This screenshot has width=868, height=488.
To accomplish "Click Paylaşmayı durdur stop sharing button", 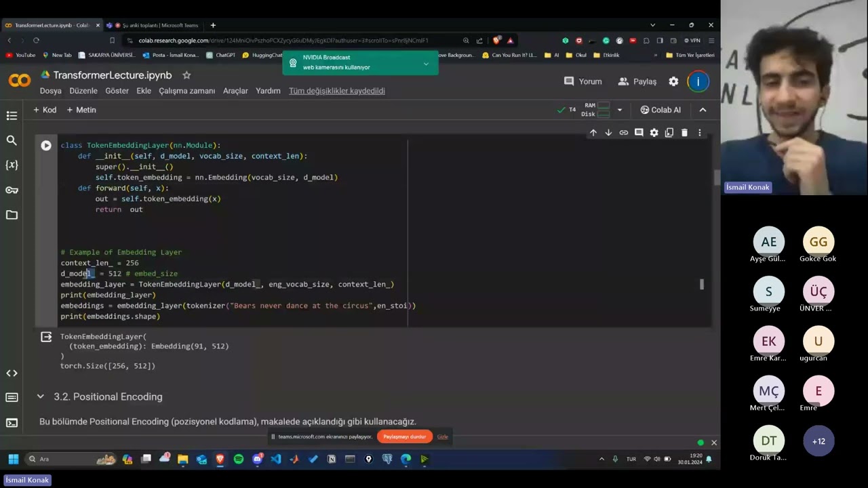I will [x=405, y=436].
